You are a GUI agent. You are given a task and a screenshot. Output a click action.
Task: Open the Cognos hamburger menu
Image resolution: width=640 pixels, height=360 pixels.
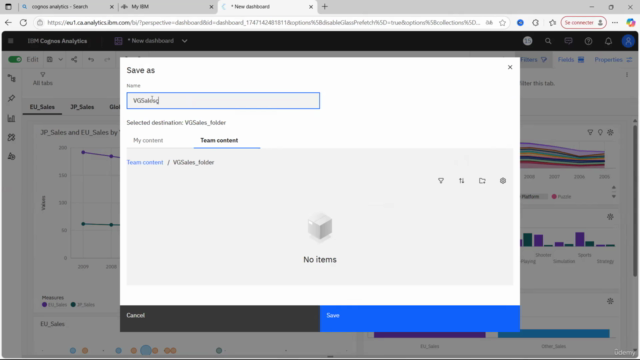coord(11,41)
